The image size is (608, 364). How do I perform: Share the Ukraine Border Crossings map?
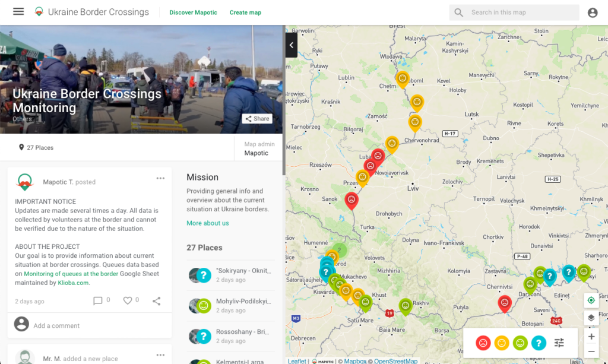tap(257, 119)
